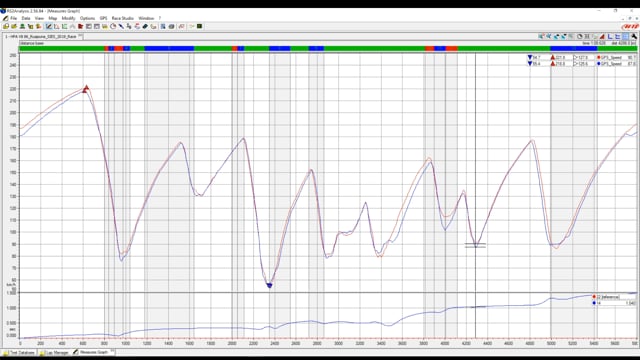The width and height of the screenshot is (640, 360).
Task: Open the ? help menu
Action: pos(160,18)
